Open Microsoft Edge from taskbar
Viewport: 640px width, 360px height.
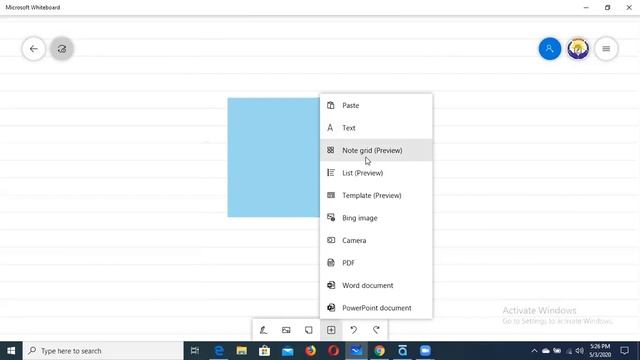(x=219, y=351)
